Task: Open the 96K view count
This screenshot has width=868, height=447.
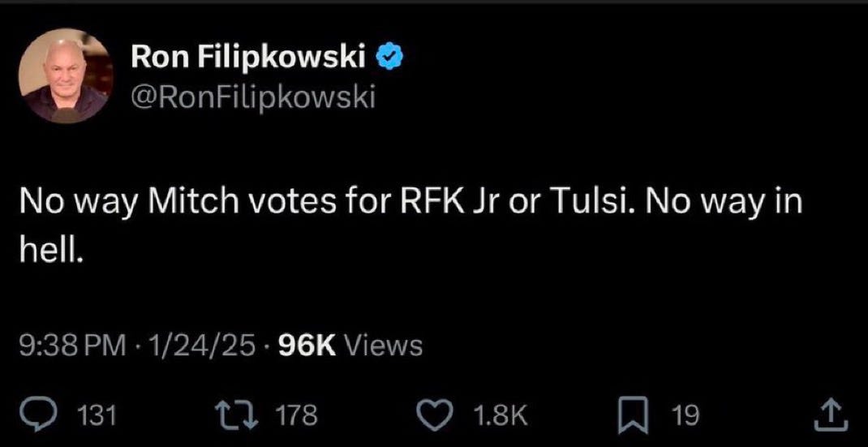Action: click(x=306, y=346)
